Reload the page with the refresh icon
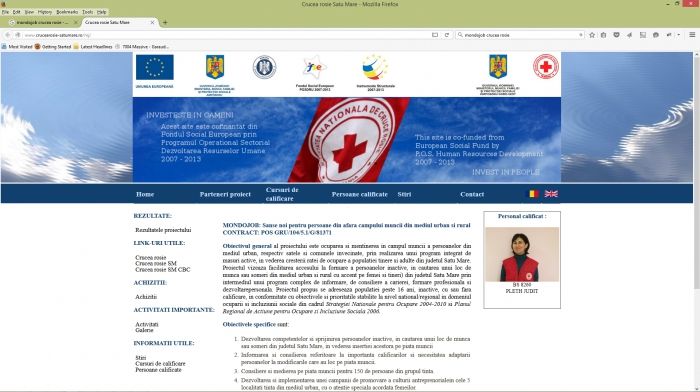 tap(446, 35)
